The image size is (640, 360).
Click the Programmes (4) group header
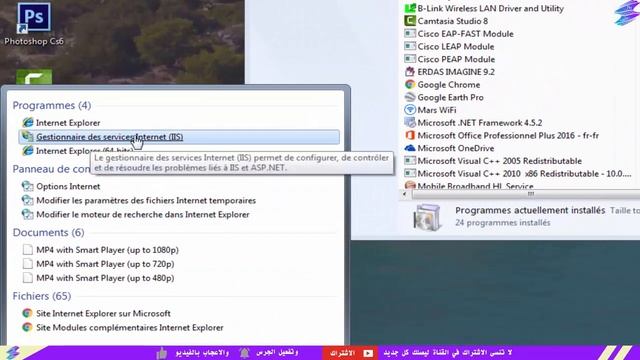[52, 105]
